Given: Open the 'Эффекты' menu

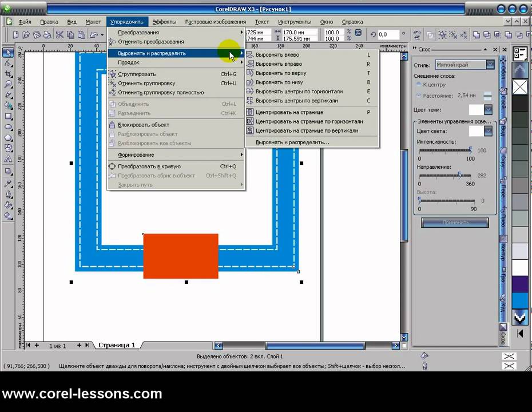Looking at the screenshot, I should (x=164, y=22).
